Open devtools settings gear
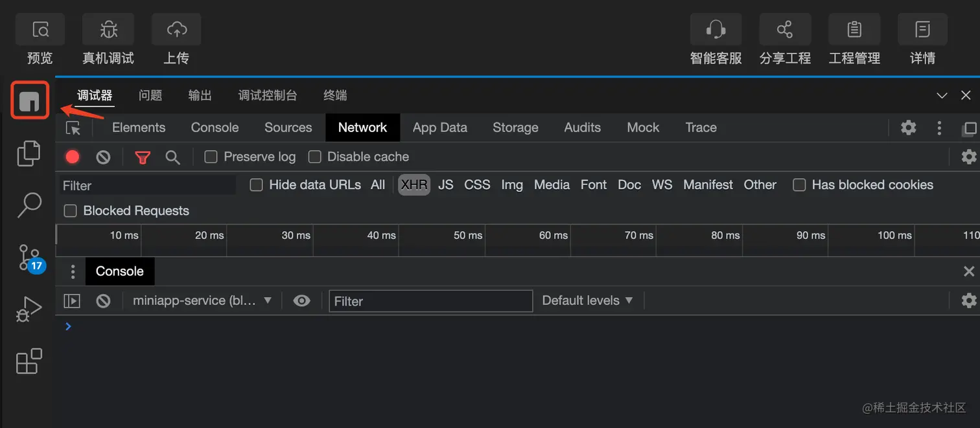980x428 pixels. click(x=909, y=128)
